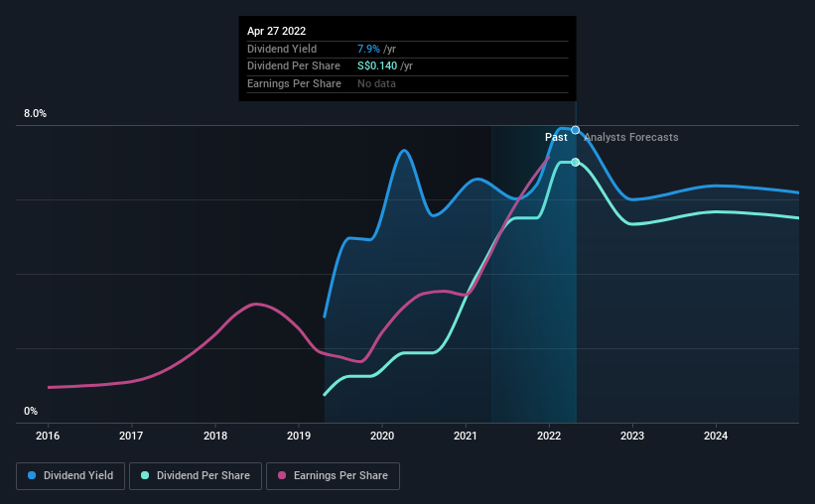Click the 'Dividend Per Share' tooltip row label

[294, 66]
